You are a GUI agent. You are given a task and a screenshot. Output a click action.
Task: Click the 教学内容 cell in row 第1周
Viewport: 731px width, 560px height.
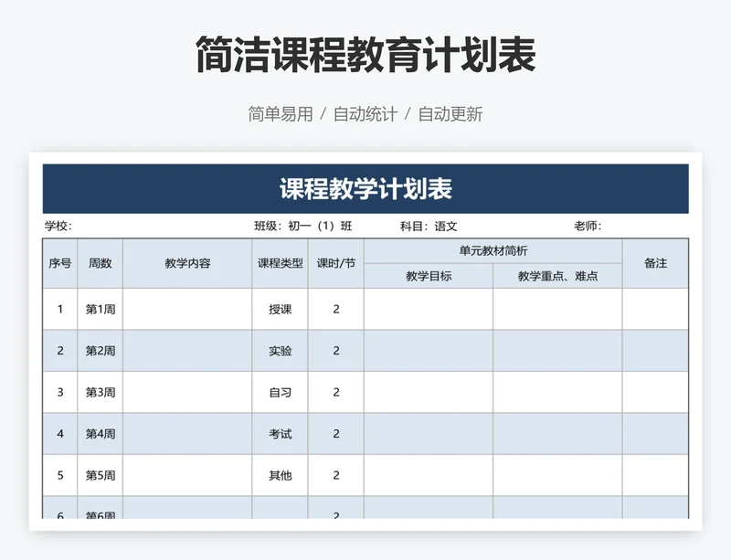(187, 309)
